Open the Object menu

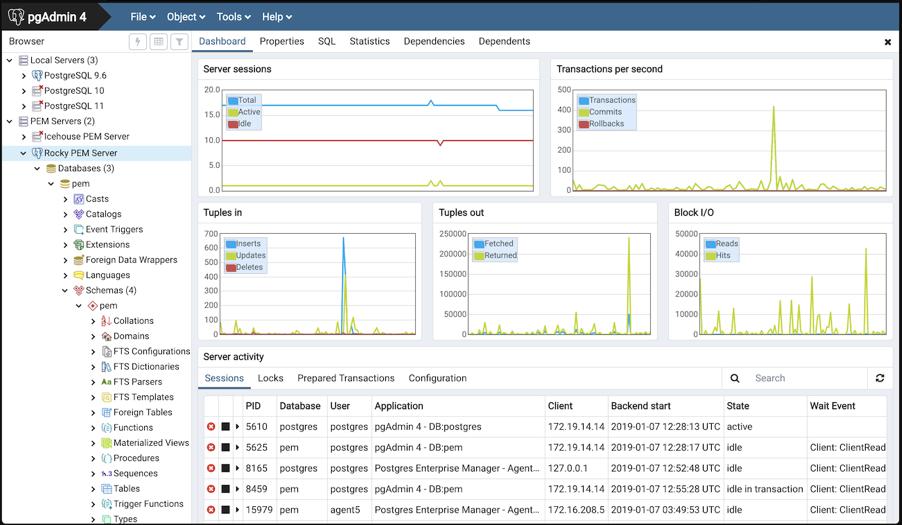(x=186, y=17)
